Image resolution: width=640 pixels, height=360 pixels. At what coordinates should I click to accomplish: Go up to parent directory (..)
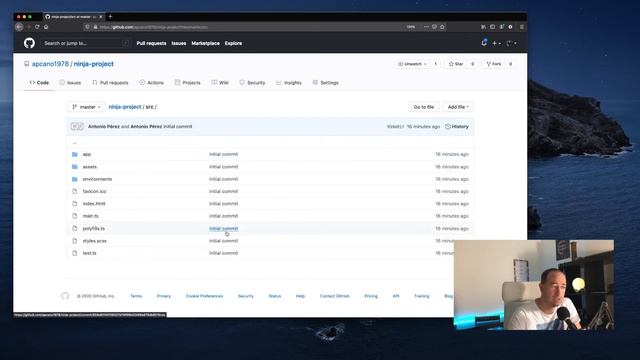point(75,143)
